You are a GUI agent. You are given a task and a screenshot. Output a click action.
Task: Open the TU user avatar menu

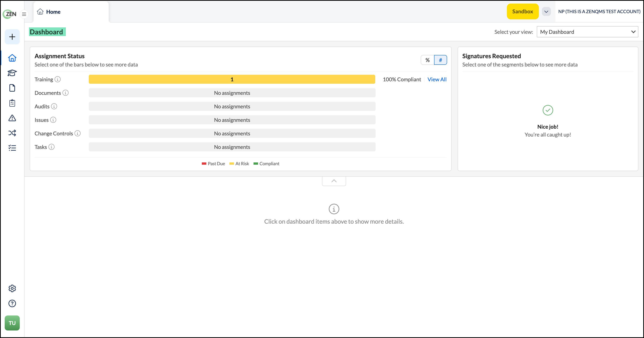(12, 323)
